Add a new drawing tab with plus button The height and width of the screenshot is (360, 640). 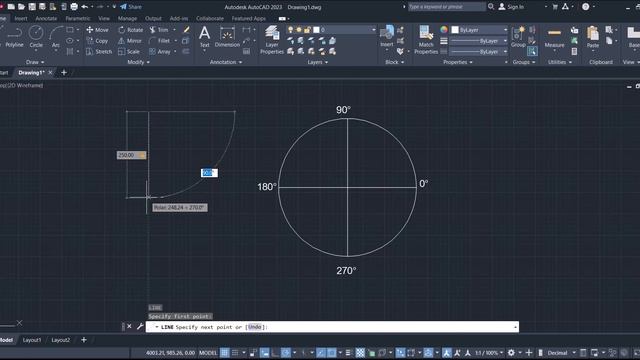(x=64, y=72)
